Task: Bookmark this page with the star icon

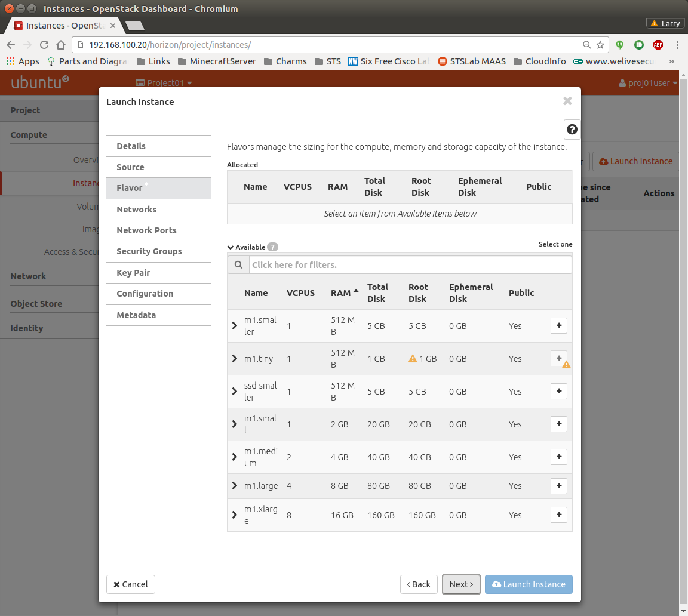Action: click(x=600, y=45)
